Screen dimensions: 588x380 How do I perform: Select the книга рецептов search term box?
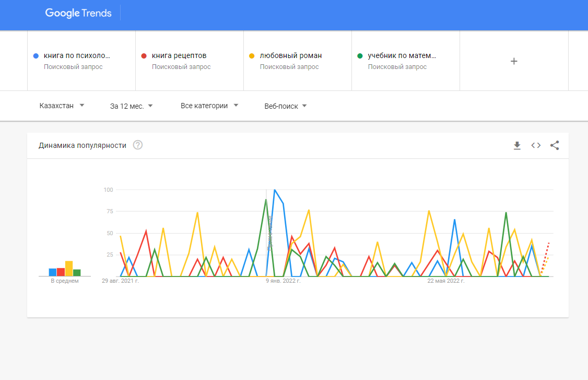click(190, 61)
